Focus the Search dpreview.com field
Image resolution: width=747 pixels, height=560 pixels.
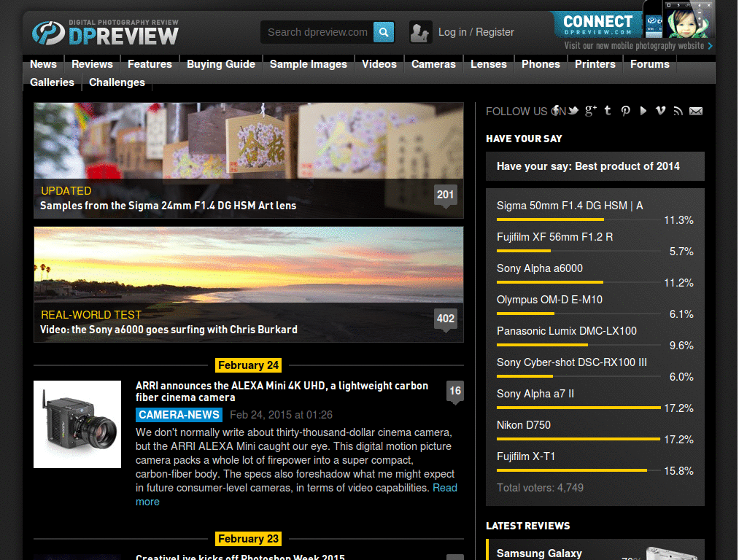pos(317,32)
